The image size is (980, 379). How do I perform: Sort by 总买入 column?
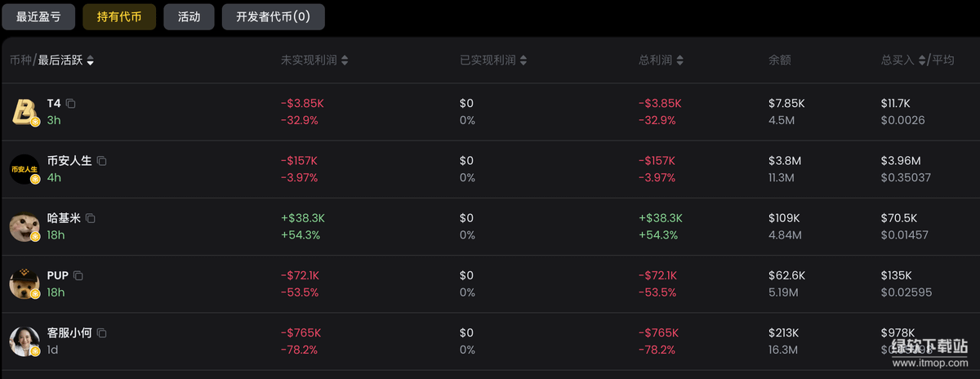pos(922,60)
